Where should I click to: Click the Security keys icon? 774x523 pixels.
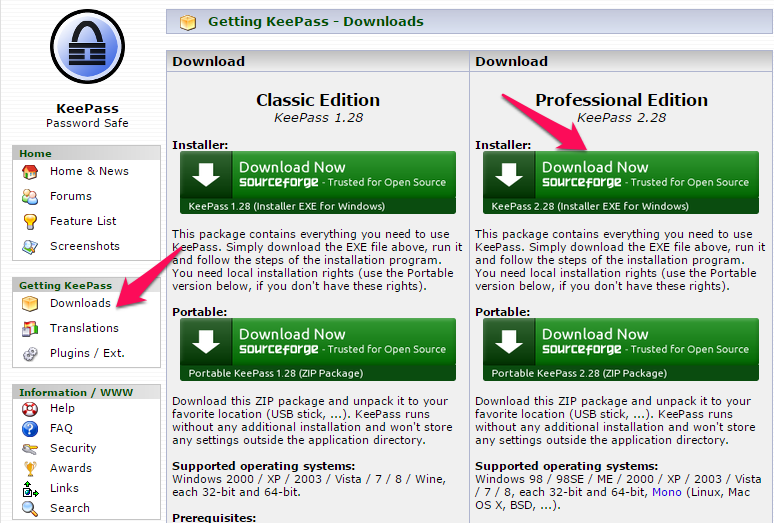tap(30, 448)
